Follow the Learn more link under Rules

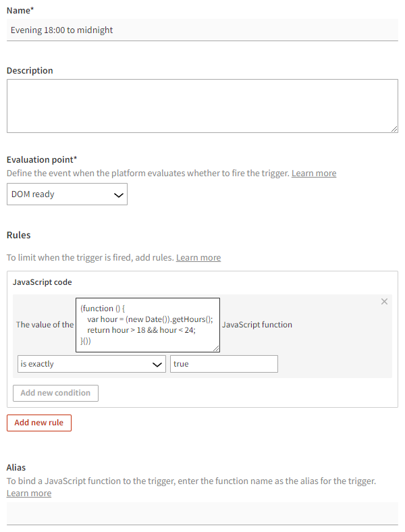click(x=198, y=258)
